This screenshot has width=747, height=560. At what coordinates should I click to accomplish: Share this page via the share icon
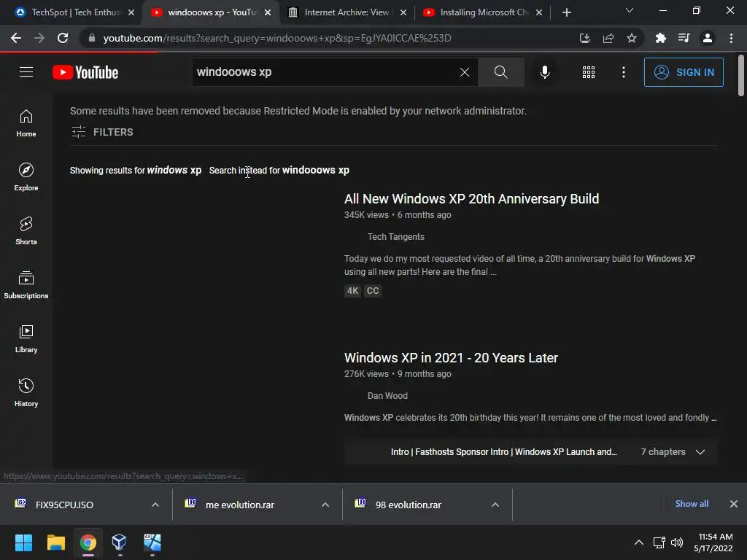click(608, 38)
